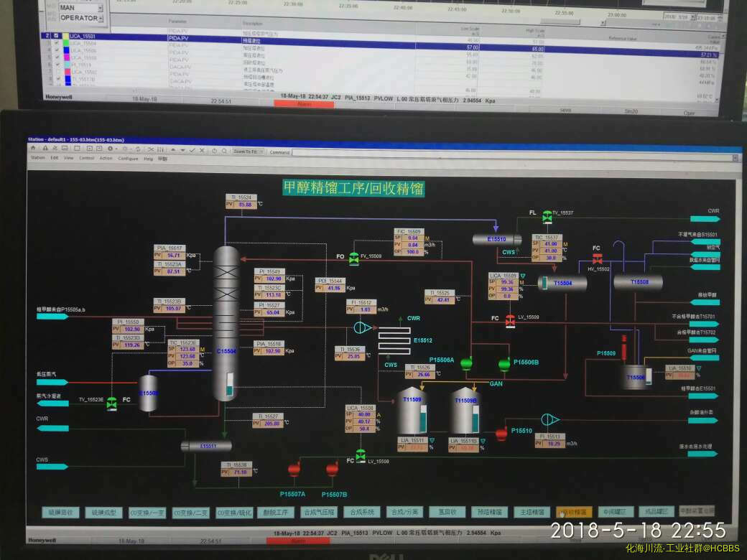Open the MAN mode dropdown
This screenshot has width=747, height=560.
coord(100,8)
